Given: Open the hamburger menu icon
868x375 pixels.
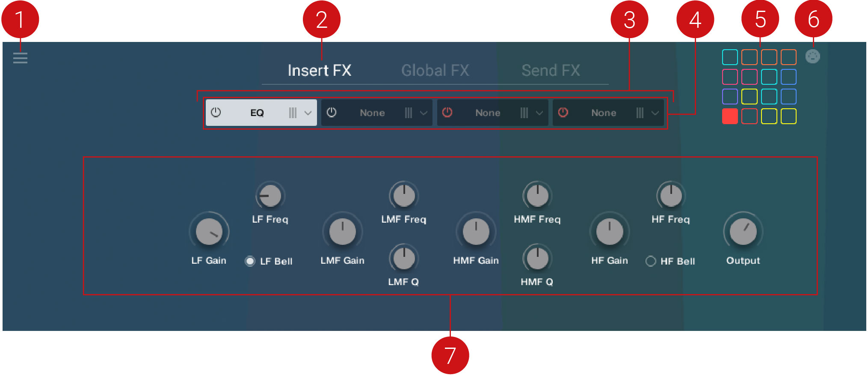Looking at the screenshot, I should pyautogui.click(x=20, y=58).
